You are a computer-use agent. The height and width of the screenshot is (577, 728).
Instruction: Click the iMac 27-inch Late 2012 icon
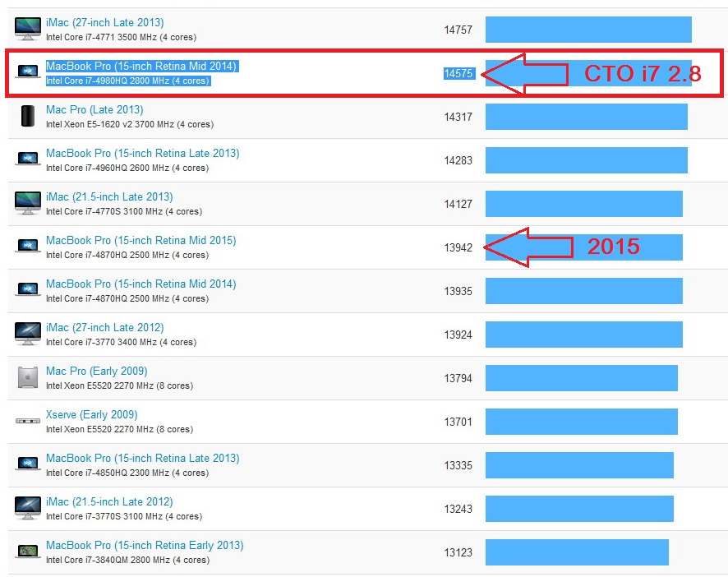point(27,334)
